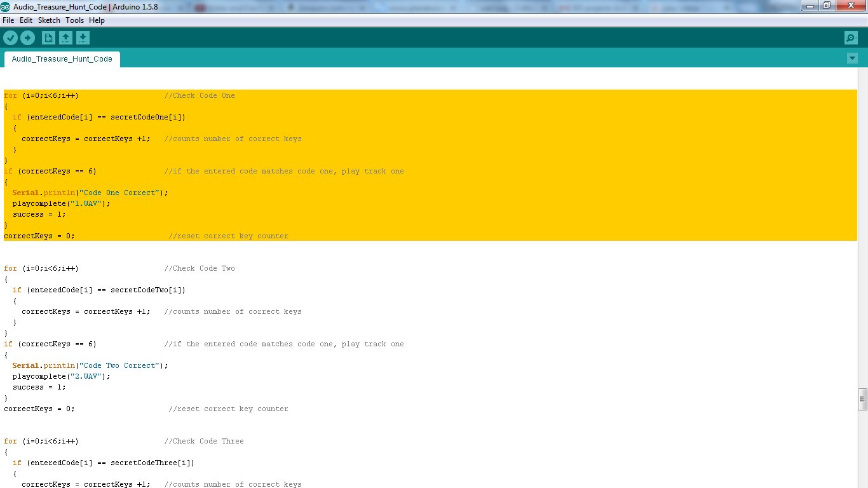Screen dimensions: 868x488
Task: Click the playcomplete("2.WAV") line
Action: (62, 377)
